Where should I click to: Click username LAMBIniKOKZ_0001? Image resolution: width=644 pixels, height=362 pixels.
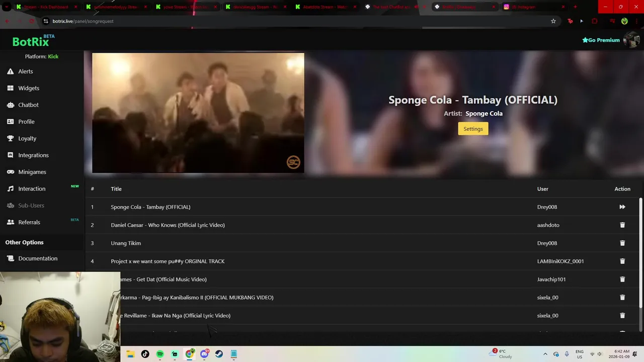coord(560,261)
